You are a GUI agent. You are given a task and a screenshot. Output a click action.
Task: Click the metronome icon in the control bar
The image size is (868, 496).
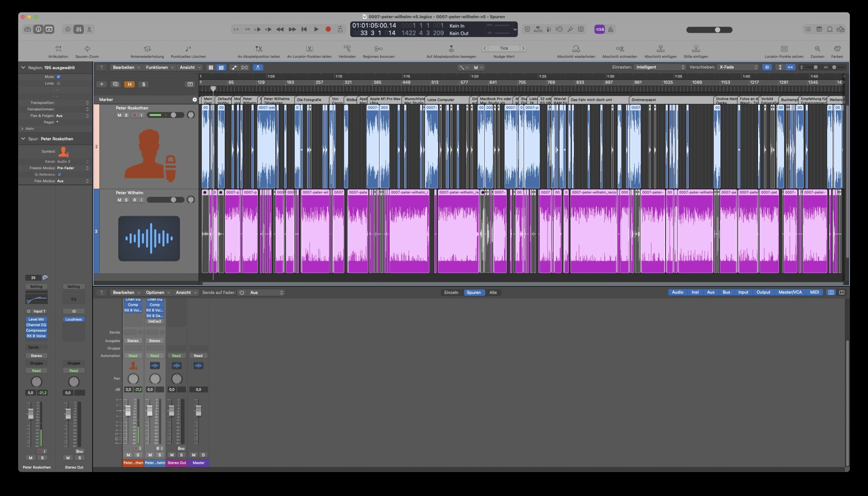click(x=611, y=29)
